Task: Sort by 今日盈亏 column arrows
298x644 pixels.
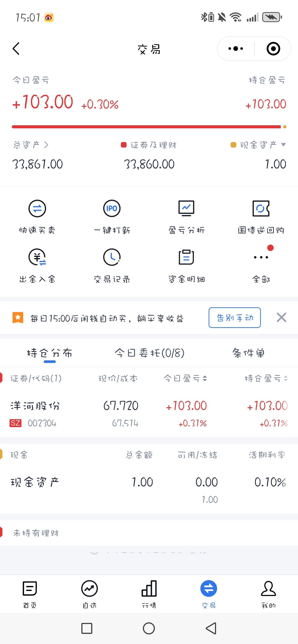Action: click(x=205, y=378)
